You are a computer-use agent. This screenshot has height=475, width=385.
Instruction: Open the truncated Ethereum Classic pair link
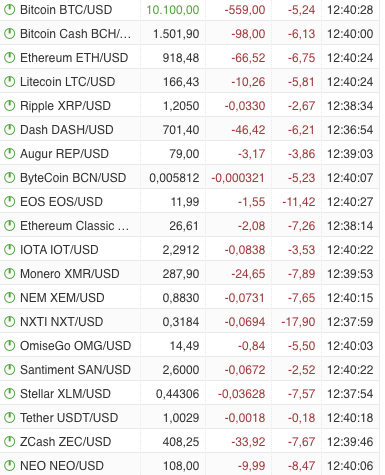coord(74,226)
